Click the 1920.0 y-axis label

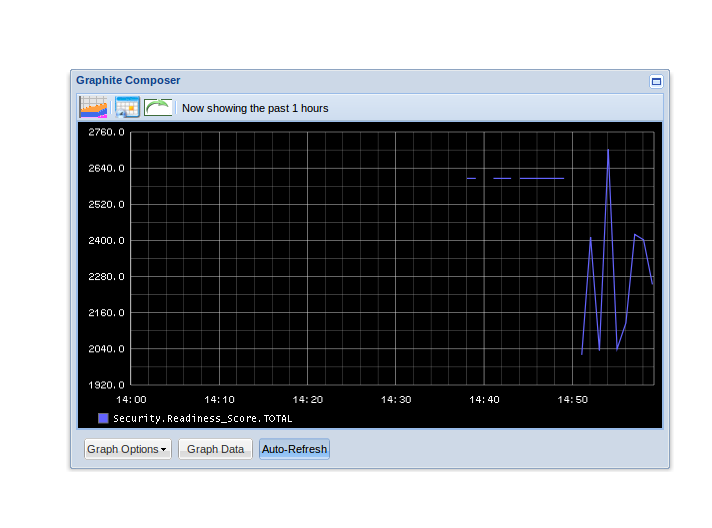click(x=107, y=385)
